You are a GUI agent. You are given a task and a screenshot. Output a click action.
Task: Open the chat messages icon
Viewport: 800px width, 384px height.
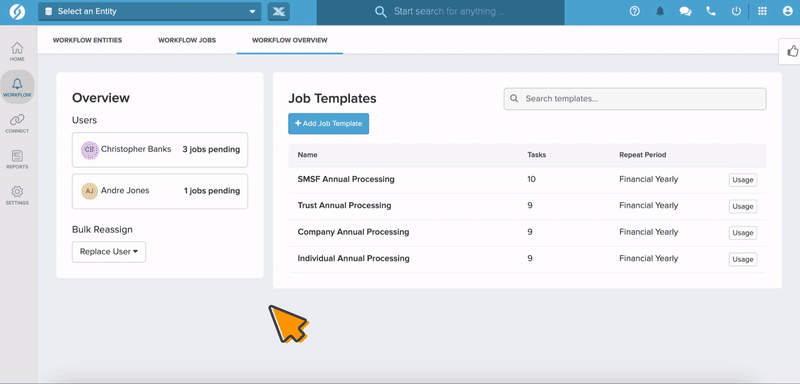685,11
